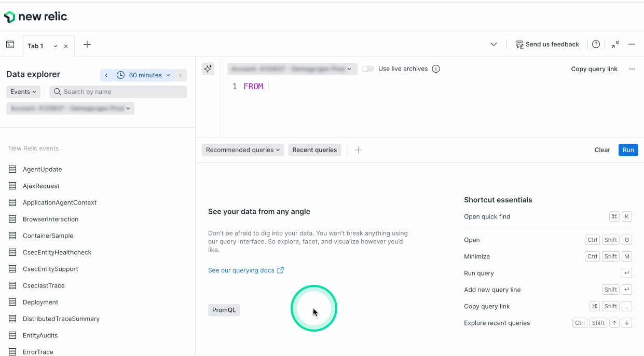Add a new query tab with the plus button

pyautogui.click(x=87, y=45)
